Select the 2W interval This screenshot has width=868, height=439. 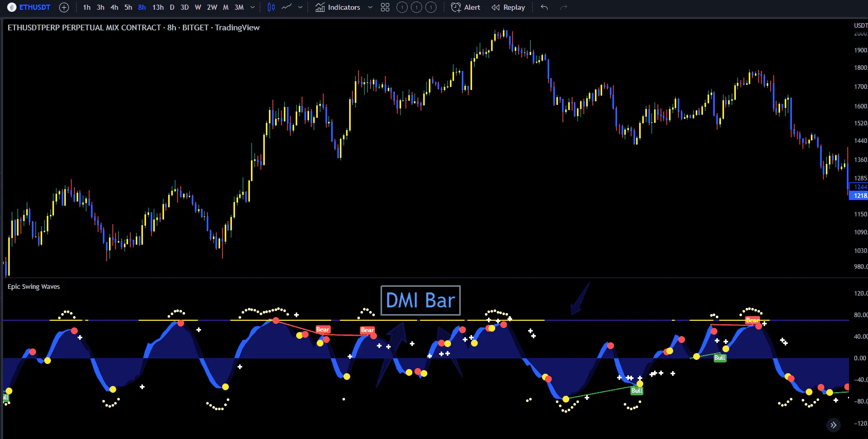(212, 7)
